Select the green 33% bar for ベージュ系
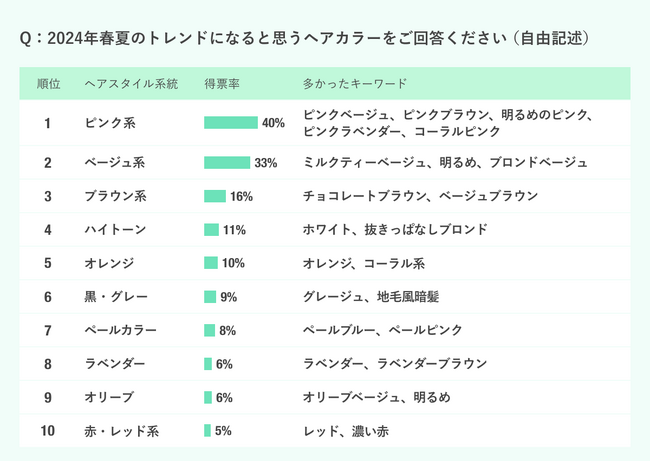 (227, 162)
